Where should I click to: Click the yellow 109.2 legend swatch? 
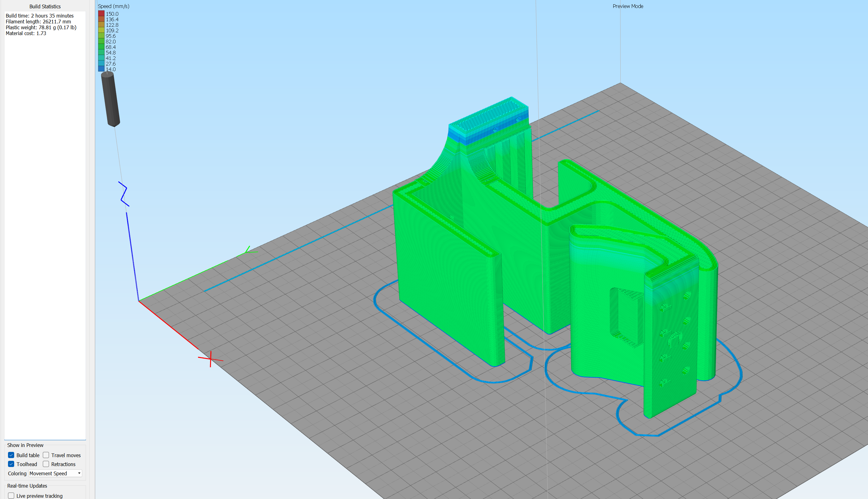(x=101, y=30)
